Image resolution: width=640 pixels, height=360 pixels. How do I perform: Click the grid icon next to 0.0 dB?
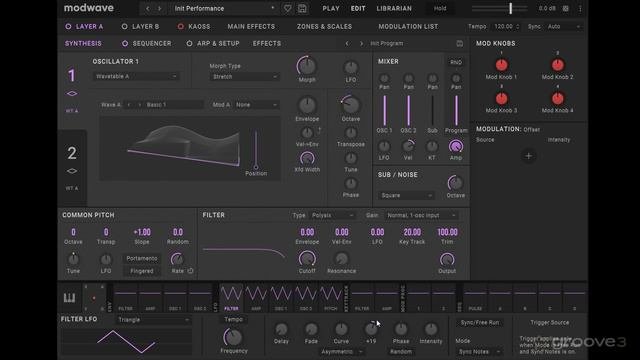click(565, 8)
